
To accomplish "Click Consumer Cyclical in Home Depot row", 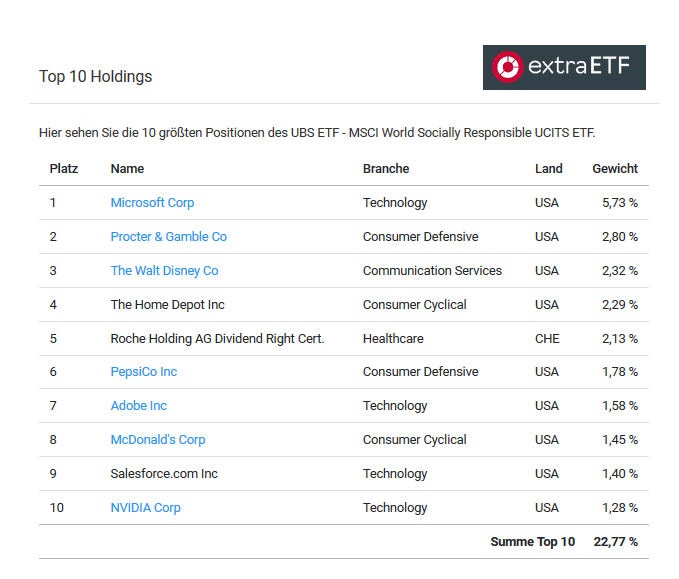I will pyautogui.click(x=414, y=305).
